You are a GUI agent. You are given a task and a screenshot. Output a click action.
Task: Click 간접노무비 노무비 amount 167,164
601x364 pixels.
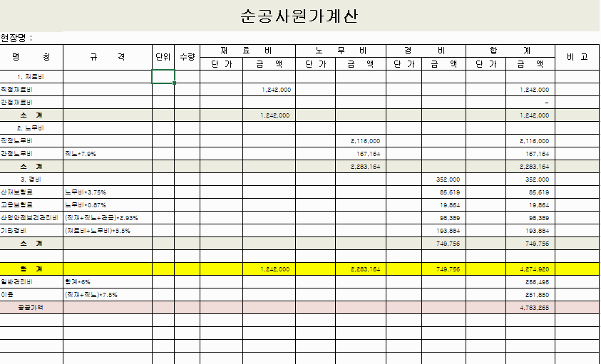pyautogui.click(x=369, y=154)
